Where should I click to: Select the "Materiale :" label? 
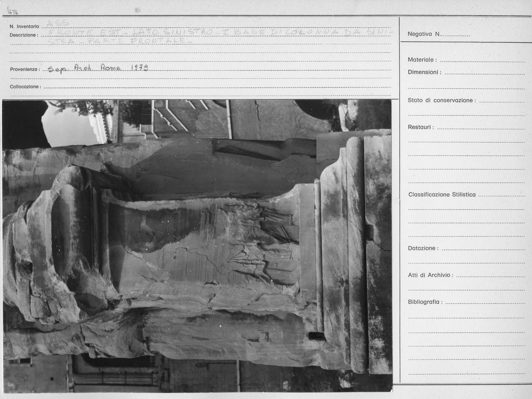point(422,60)
